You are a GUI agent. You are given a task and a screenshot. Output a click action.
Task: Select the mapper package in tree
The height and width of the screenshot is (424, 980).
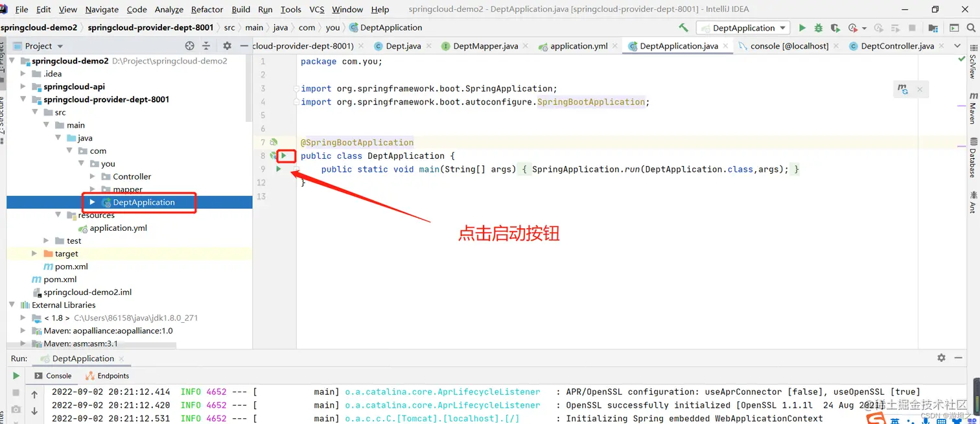click(128, 189)
